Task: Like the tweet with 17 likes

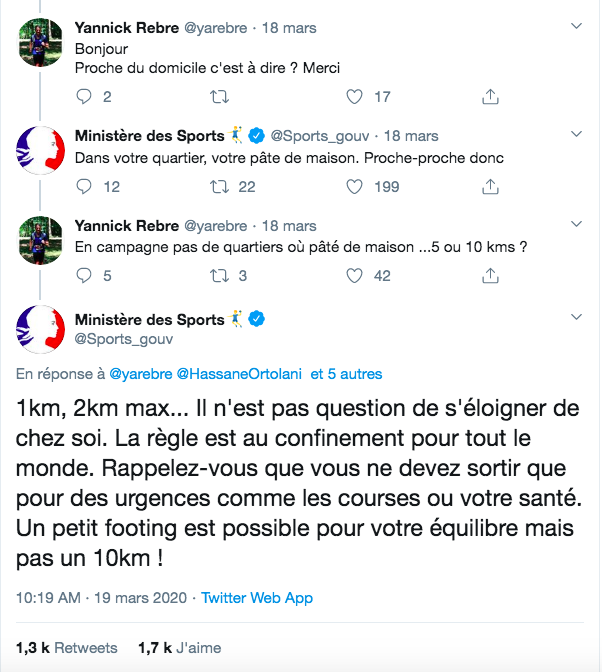Action: pyautogui.click(x=354, y=97)
